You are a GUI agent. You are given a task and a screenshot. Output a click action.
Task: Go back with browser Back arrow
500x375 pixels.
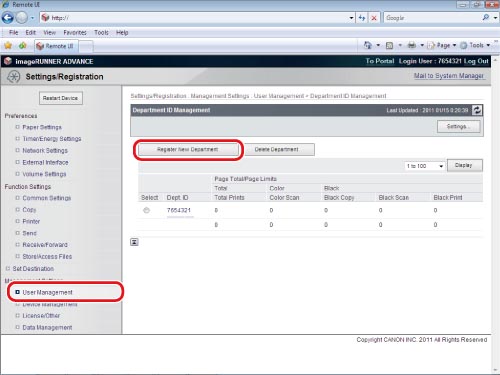pos(8,18)
